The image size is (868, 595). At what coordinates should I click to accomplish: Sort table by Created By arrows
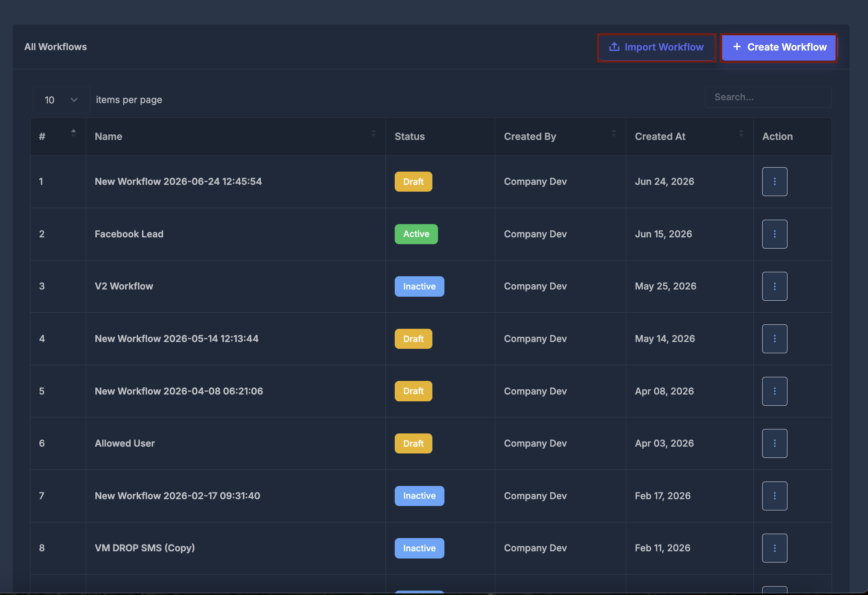click(x=614, y=133)
